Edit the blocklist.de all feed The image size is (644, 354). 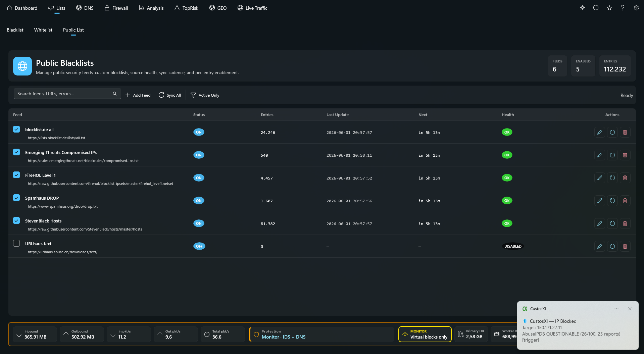click(599, 132)
